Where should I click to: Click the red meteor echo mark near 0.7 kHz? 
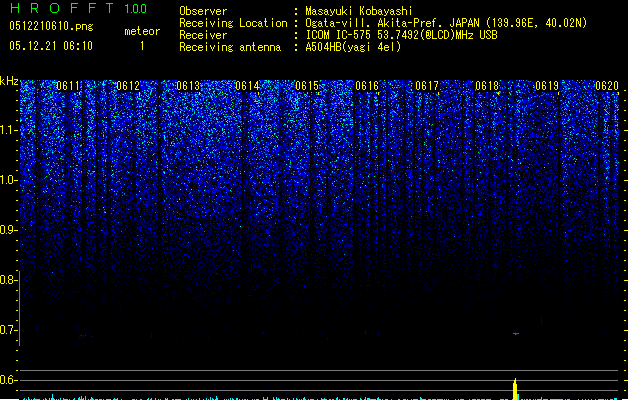point(516,333)
